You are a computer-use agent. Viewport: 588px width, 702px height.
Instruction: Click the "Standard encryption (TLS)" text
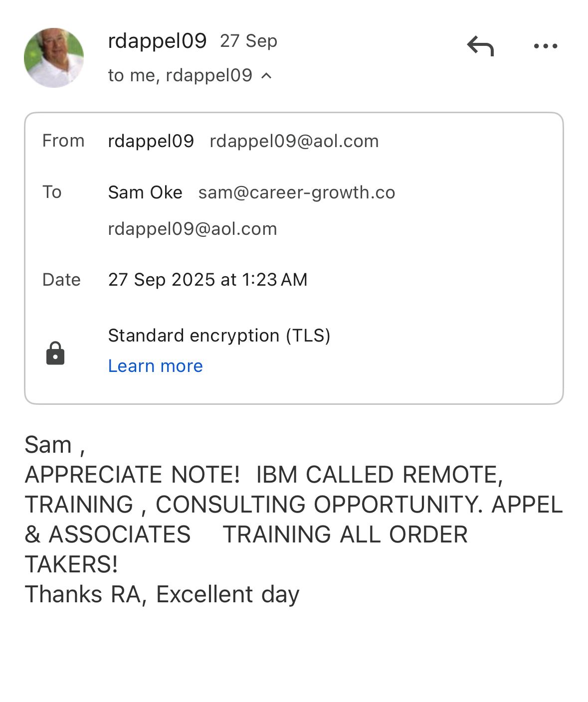[x=219, y=336]
